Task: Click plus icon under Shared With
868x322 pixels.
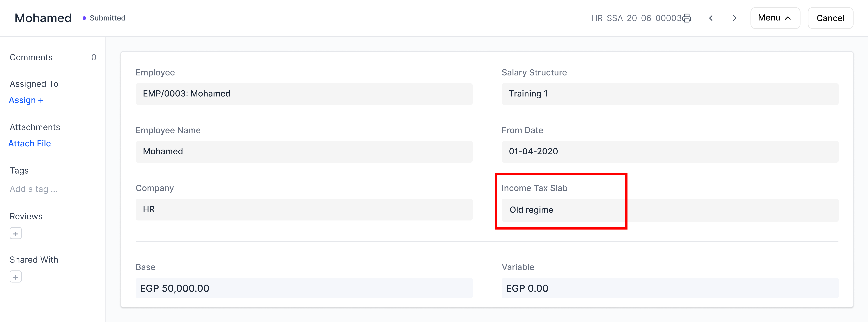Action: click(16, 277)
